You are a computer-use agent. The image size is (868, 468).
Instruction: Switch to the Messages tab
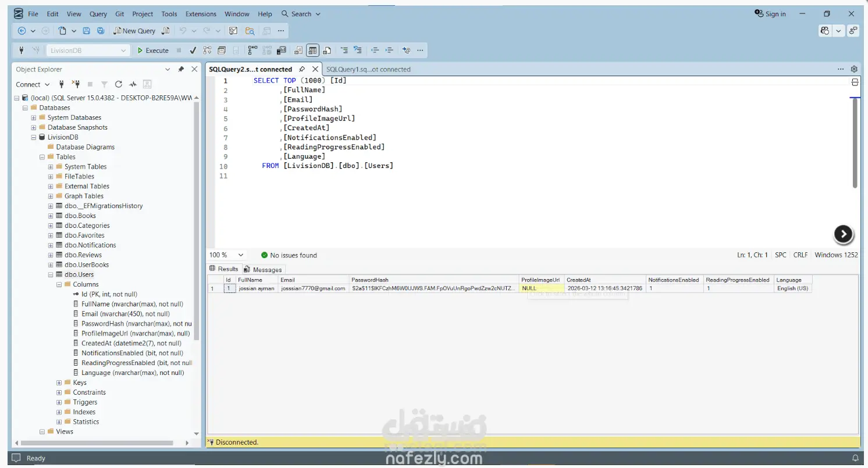(x=263, y=269)
